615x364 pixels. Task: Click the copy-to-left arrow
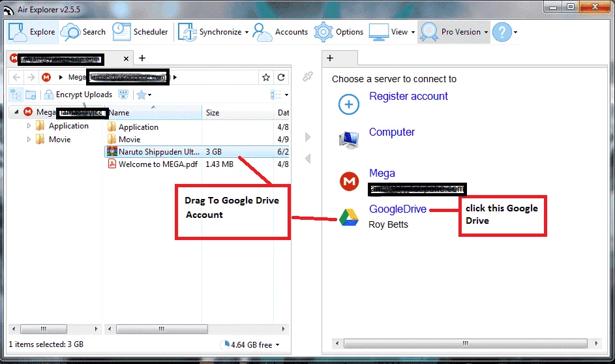point(308,159)
